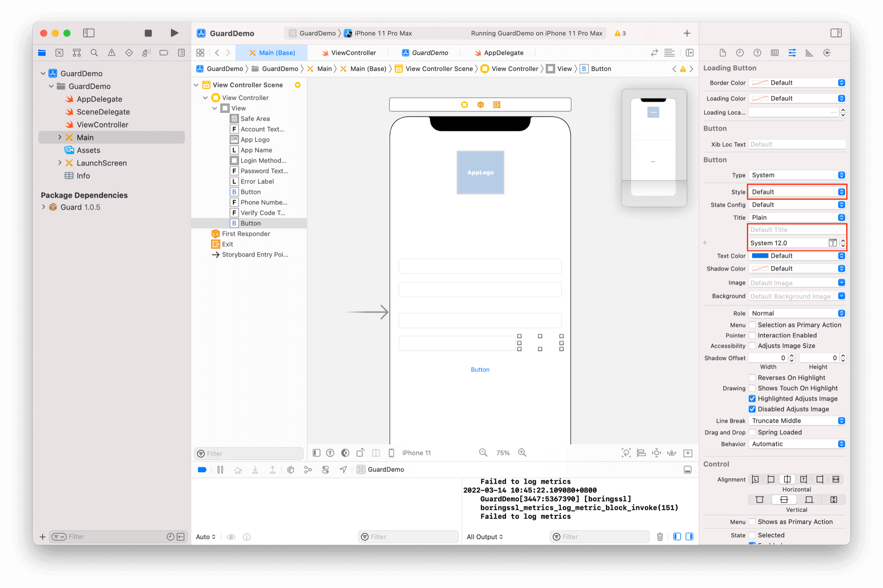Open the Line Break dropdown
Viewport: 883px width, 588px height.
point(797,421)
